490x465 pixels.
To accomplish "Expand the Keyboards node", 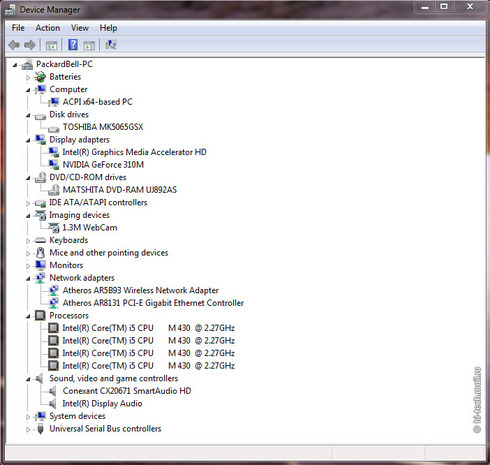I will coord(28,241).
